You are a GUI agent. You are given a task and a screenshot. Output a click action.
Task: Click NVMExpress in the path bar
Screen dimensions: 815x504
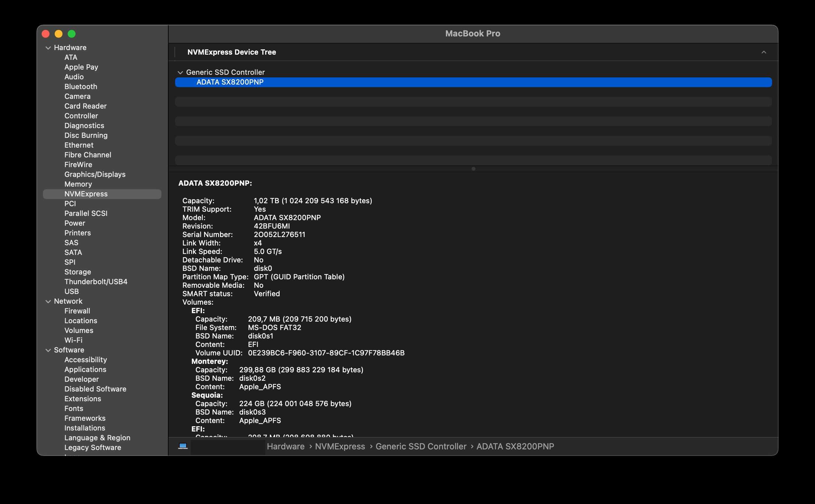[340, 446]
